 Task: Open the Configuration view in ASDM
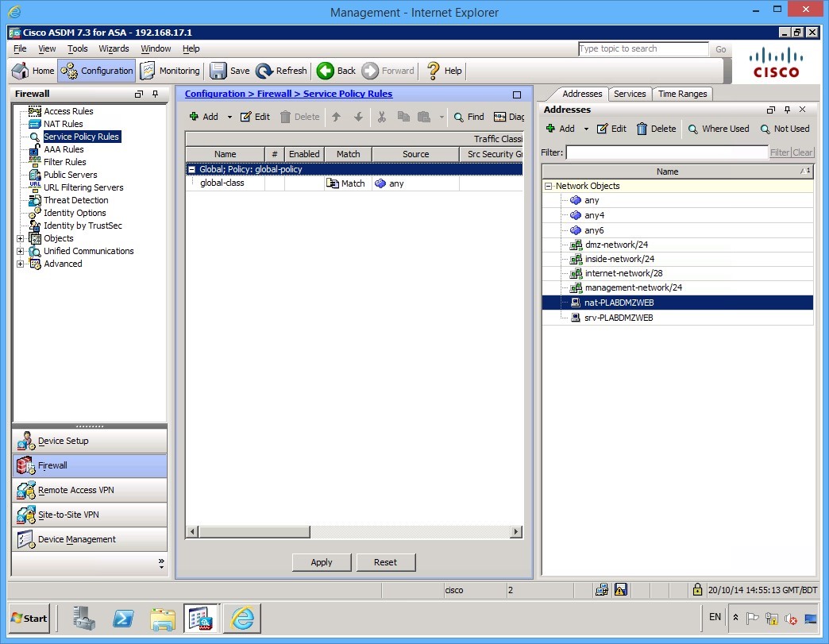pyautogui.click(x=96, y=71)
